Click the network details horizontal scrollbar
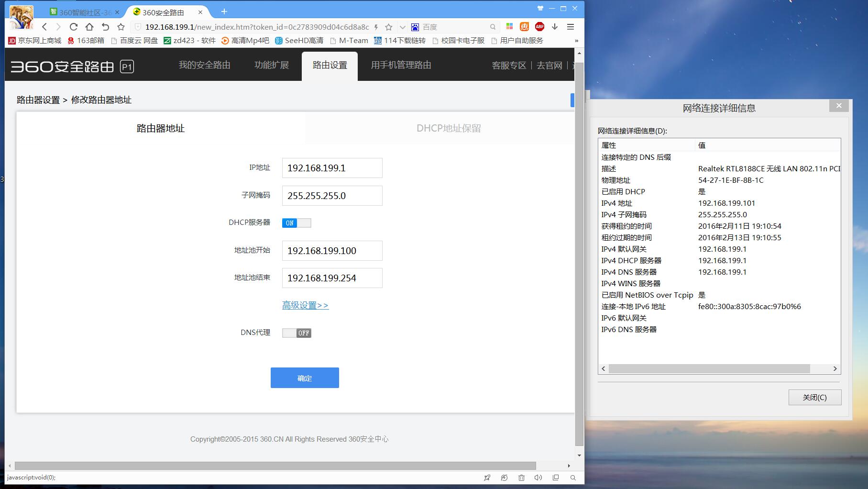Screen dimensions: 868x489 click(x=709, y=368)
